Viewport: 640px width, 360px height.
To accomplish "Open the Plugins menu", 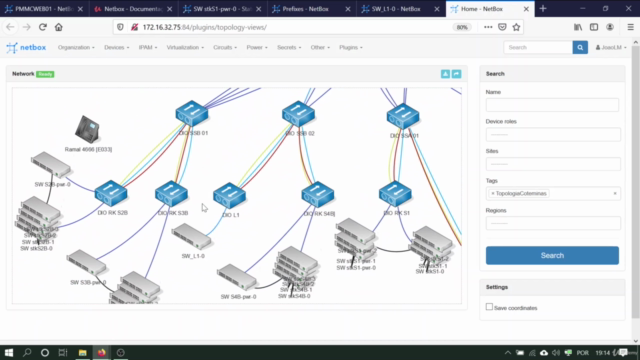I will tap(351, 47).
